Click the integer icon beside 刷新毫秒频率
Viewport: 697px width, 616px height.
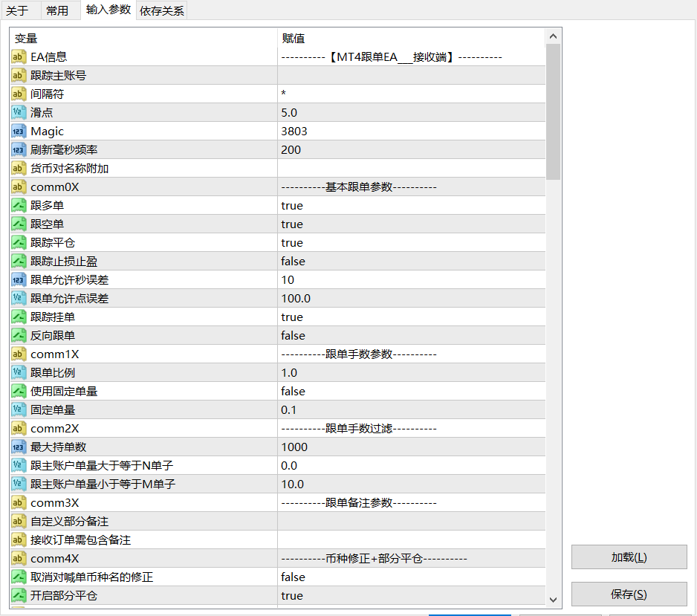point(19,150)
